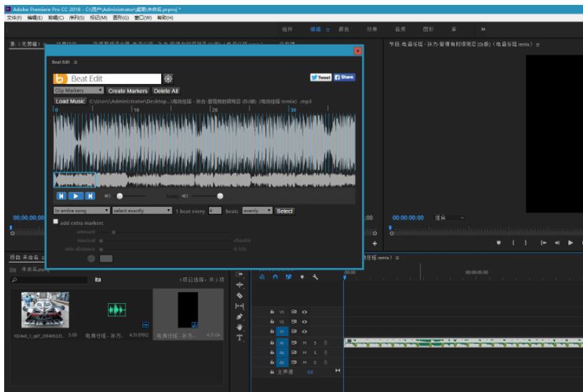This screenshot has width=583, height=392.
Task: Open the 帮助(H) menu
Action: [165, 17]
